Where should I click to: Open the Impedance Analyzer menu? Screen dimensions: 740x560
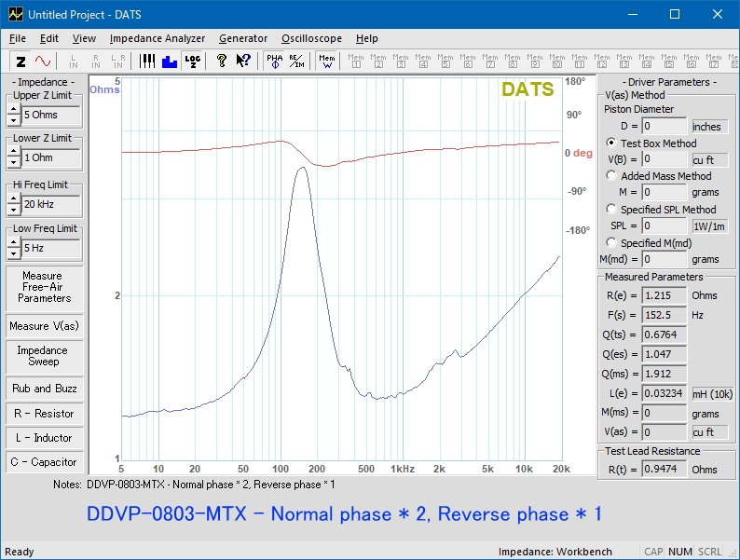point(158,39)
